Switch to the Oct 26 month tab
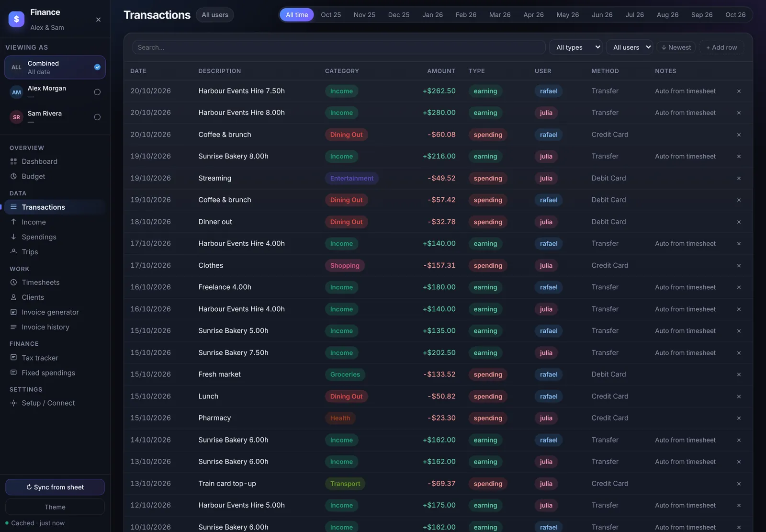The height and width of the screenshot is (532, 766). point(735,15)
